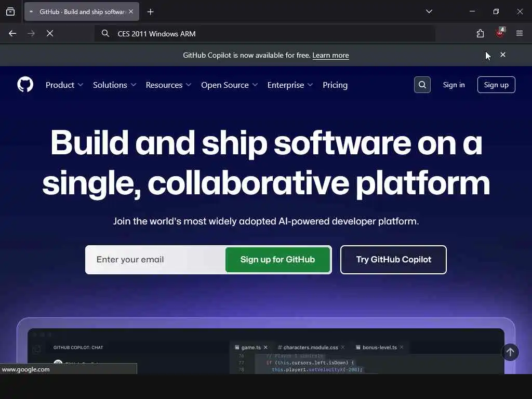Close the game.ts editor tab

[265, 348]
